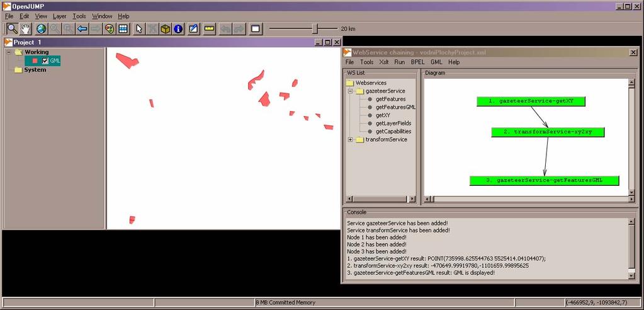Select the getCapabilities operation
This screenshot has height=310, width=644.
[393, 132]
